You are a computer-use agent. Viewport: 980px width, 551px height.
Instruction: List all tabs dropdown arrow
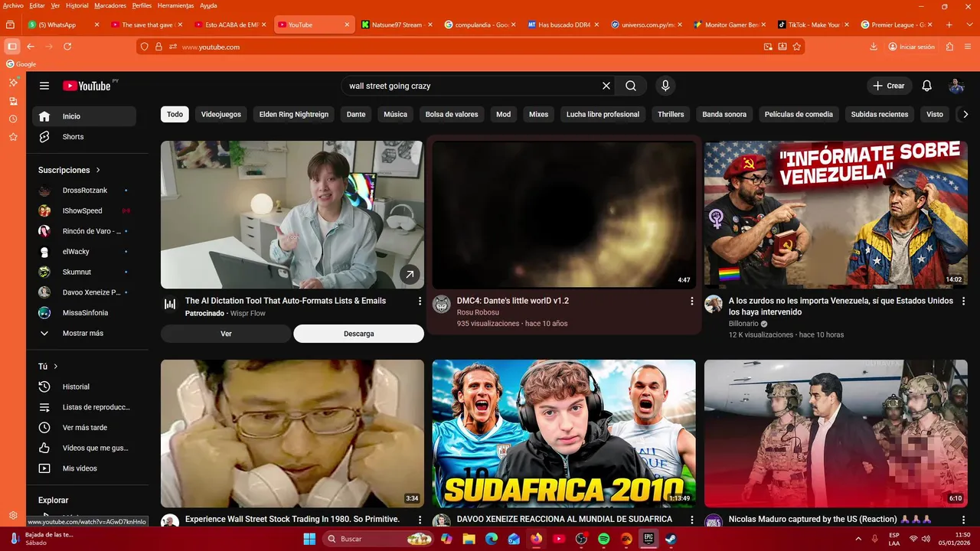click(x=969, y=24)
